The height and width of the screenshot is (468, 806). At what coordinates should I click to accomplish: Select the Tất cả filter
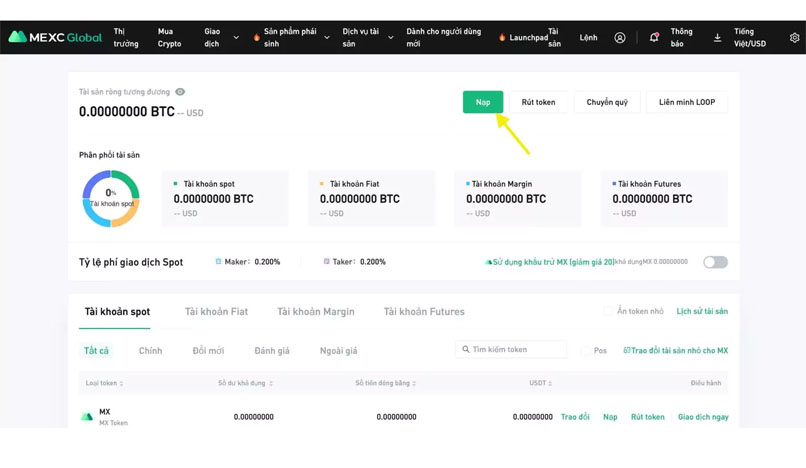[96, 351]
